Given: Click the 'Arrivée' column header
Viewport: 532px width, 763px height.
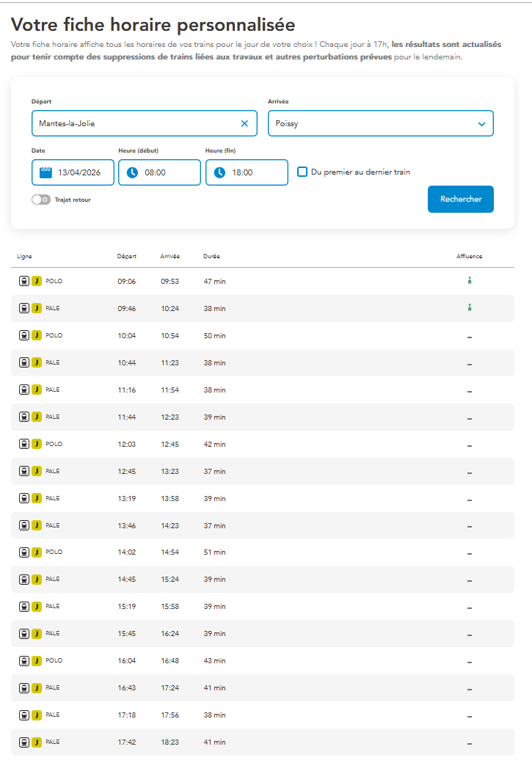Looking at the screenshot, I should pos(170,256).
